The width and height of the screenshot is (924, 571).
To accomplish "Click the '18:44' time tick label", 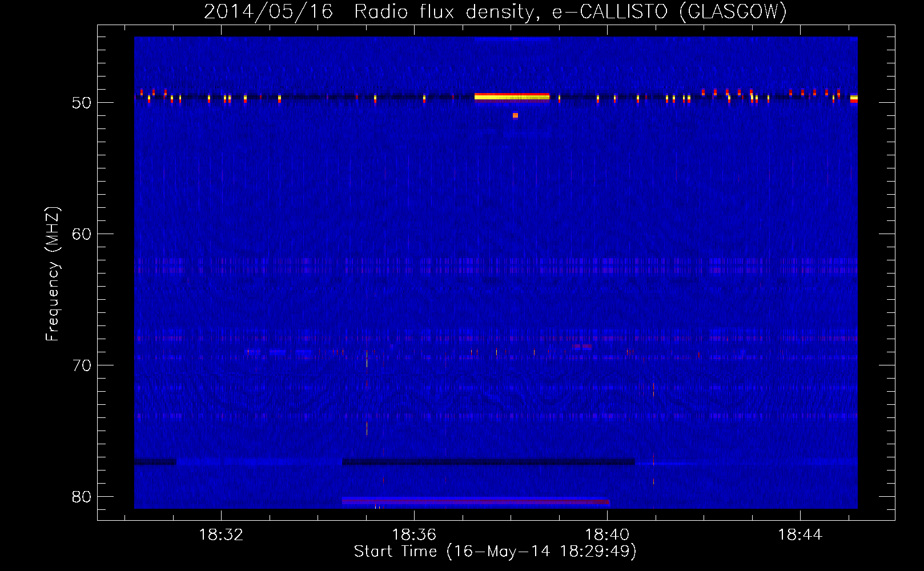I will [800, 534].
